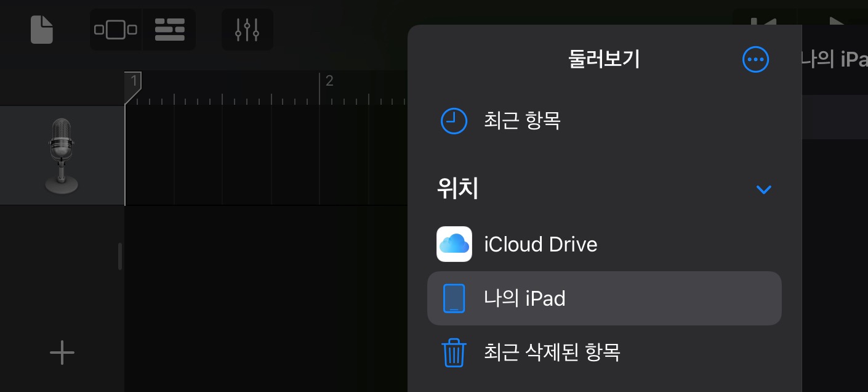Click the clock icon beside 최근 항목
This screenshot has height=392, width=868.
click(x=454, y=121)
